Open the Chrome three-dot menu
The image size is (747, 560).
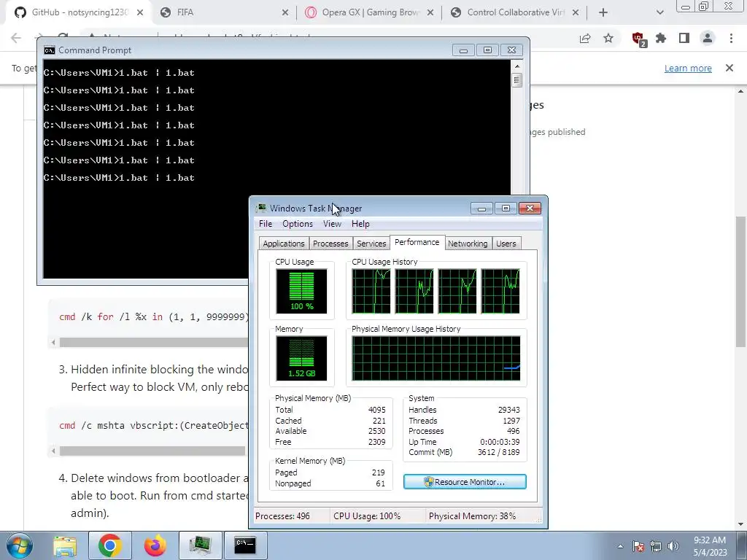pos(731,38)
